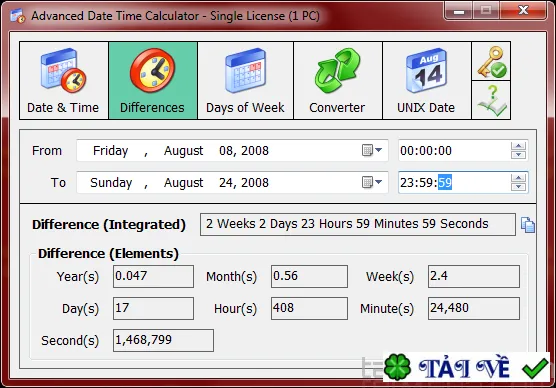556x388 pixels.
Task: Close the Advanced Date Time Calculator
Action: 523,10
